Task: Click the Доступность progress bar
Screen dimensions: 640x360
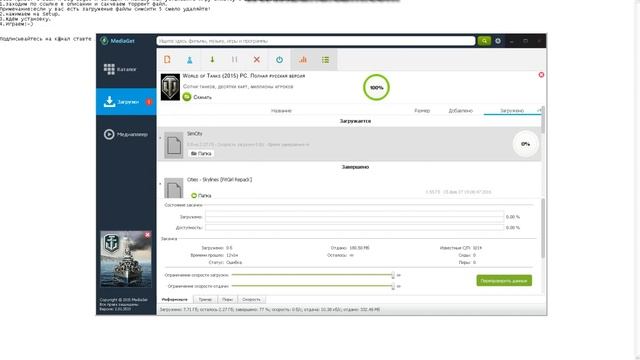Action: pos(354,228)
